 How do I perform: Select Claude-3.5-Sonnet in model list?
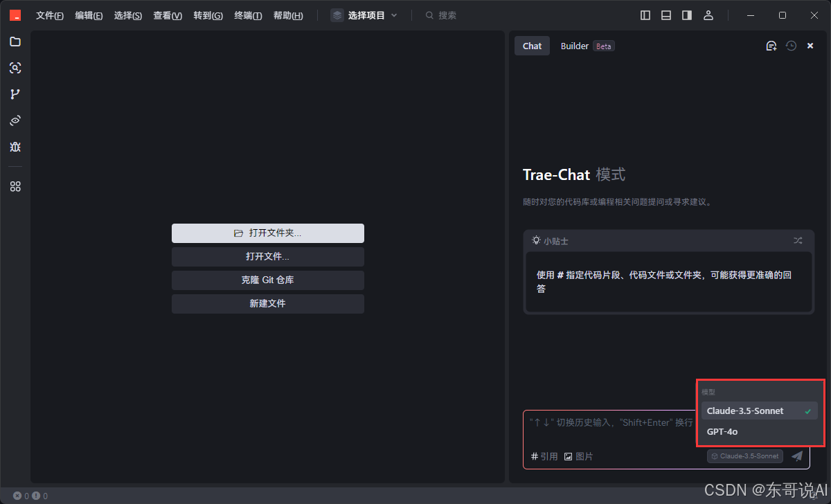pos(760,411)
